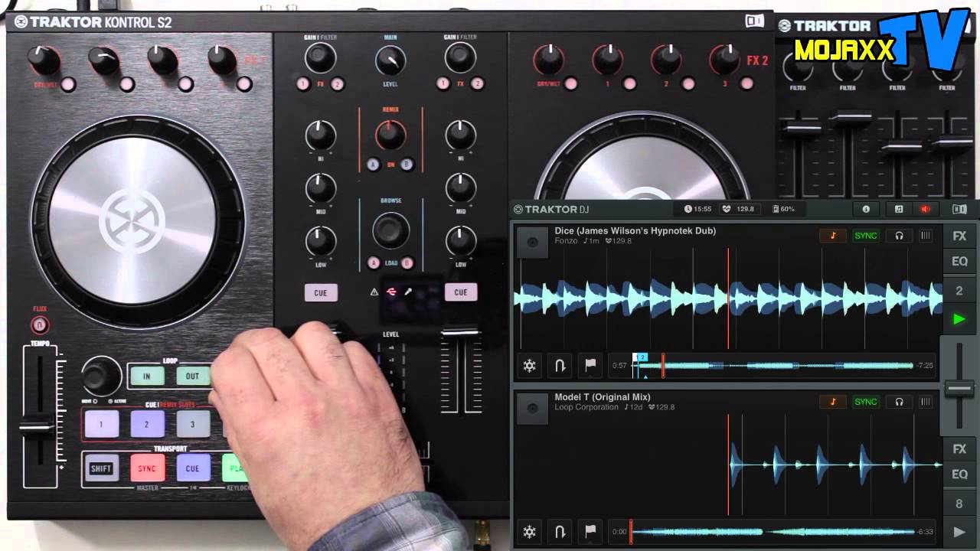Toggle SYNC on the Model T deck
This screenshot has width=980, height=551.
click(x=866, y=402)
